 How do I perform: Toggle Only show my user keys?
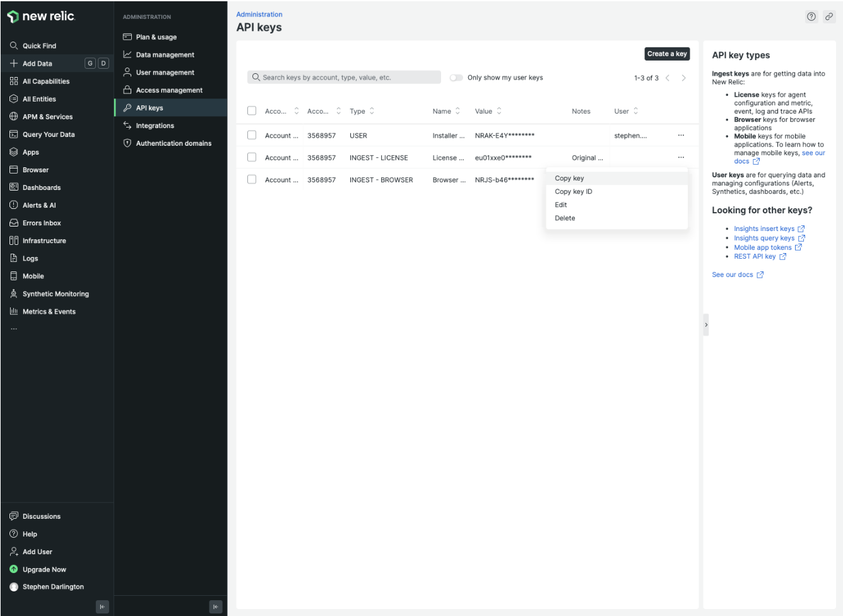coord(456,78)
